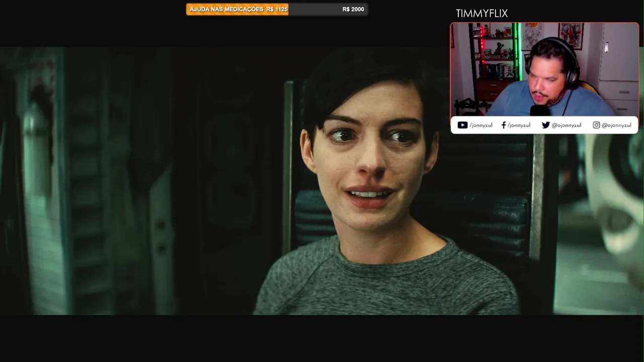The image size is (644, 362).
Task: Click the YouTube handle /jonnyzul
Action: point(481,126)
